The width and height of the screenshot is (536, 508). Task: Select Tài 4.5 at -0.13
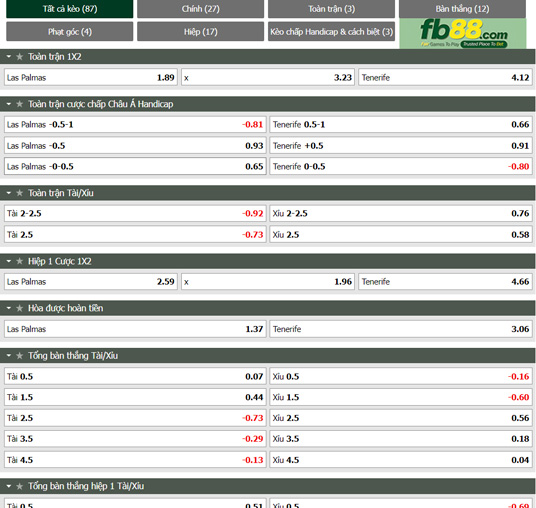point(135,460)
